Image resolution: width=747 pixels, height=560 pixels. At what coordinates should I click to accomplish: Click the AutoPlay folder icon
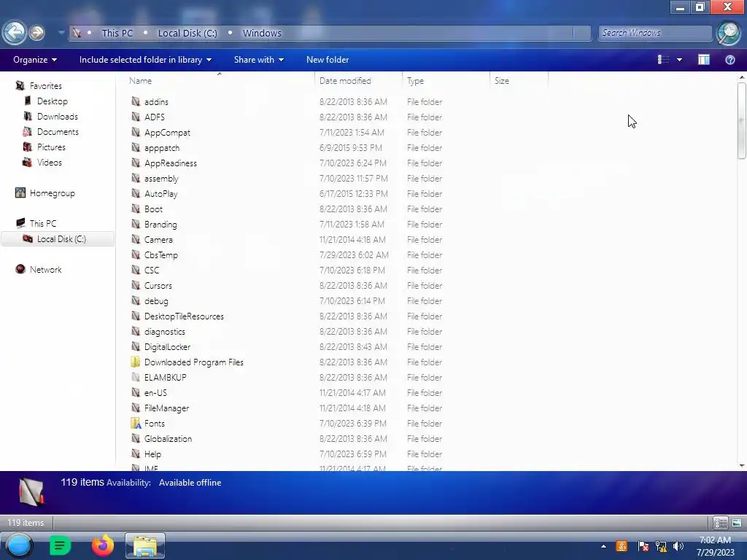click(x=136, y=193)
